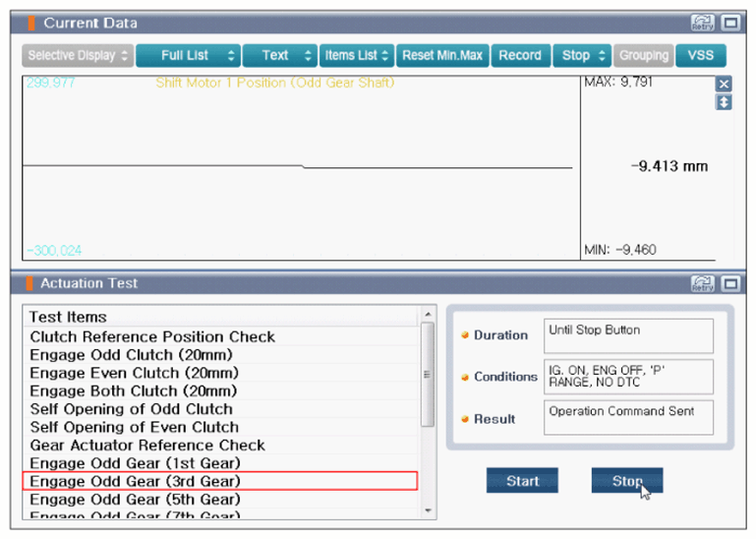756x539 pixels.
Task: Click the Result field 'Operation Command Sent'
Action: pos(628,417)
